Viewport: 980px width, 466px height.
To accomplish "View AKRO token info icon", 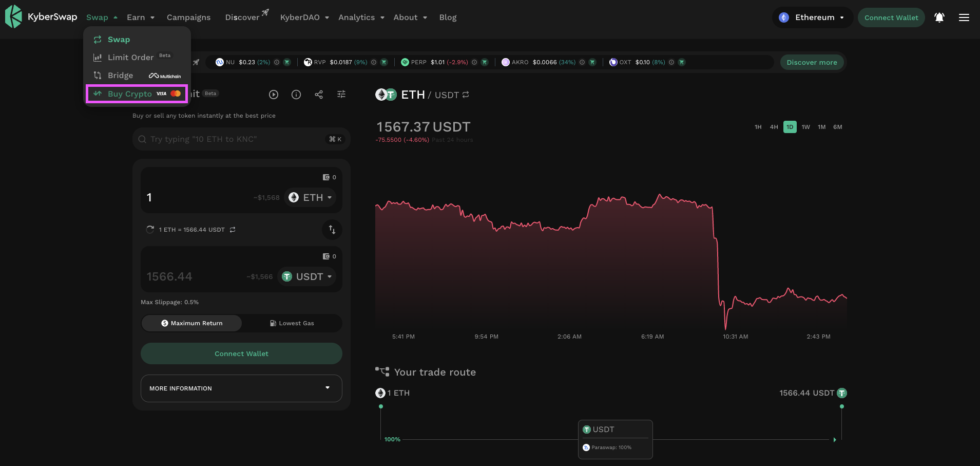I will tap(582, 62).
